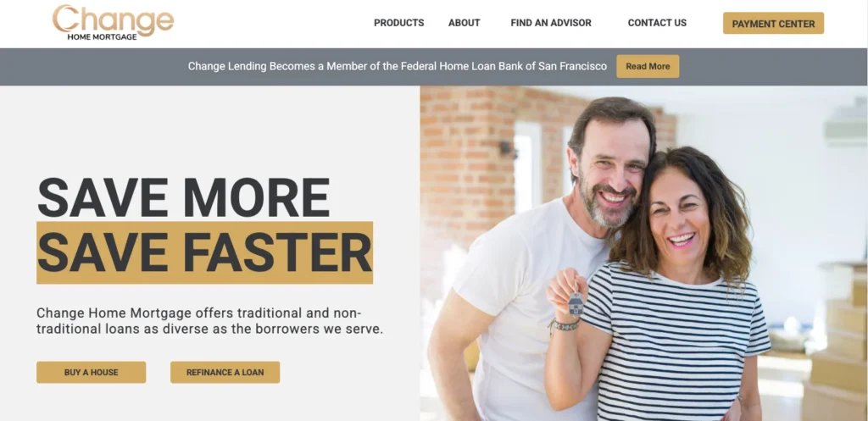Click the SAVE MORE headline
The height and width of the screenshot is (421, 868).
(x=184, y=197)
